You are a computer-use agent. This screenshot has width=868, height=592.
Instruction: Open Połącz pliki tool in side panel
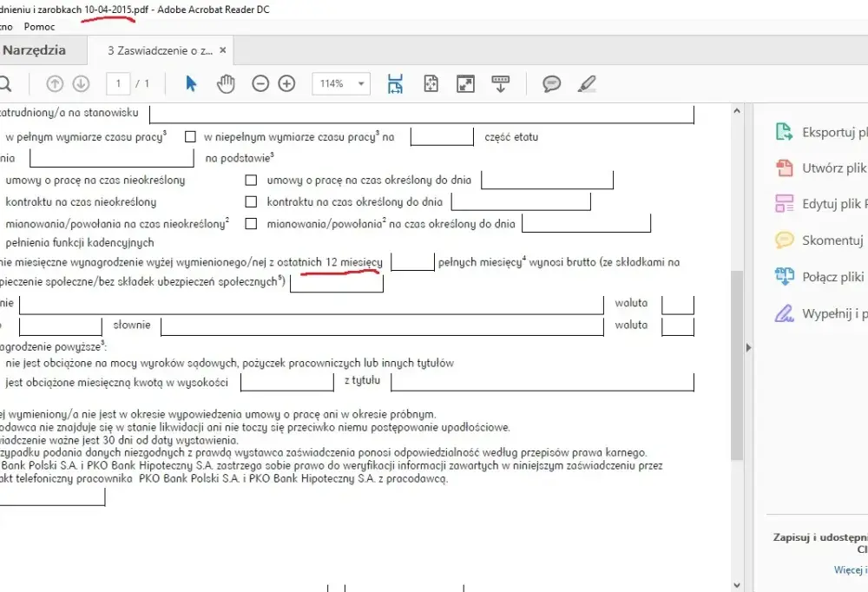click(x=819, y=276)
